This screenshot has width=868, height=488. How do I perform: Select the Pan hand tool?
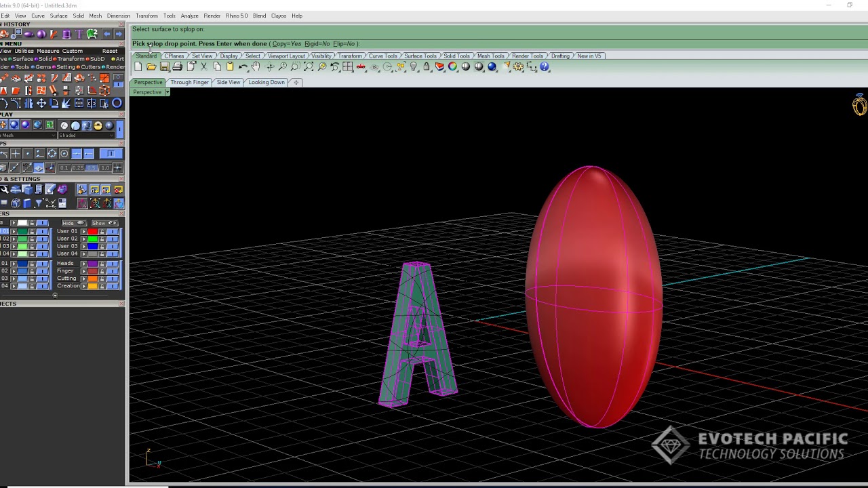click(256, 66)
